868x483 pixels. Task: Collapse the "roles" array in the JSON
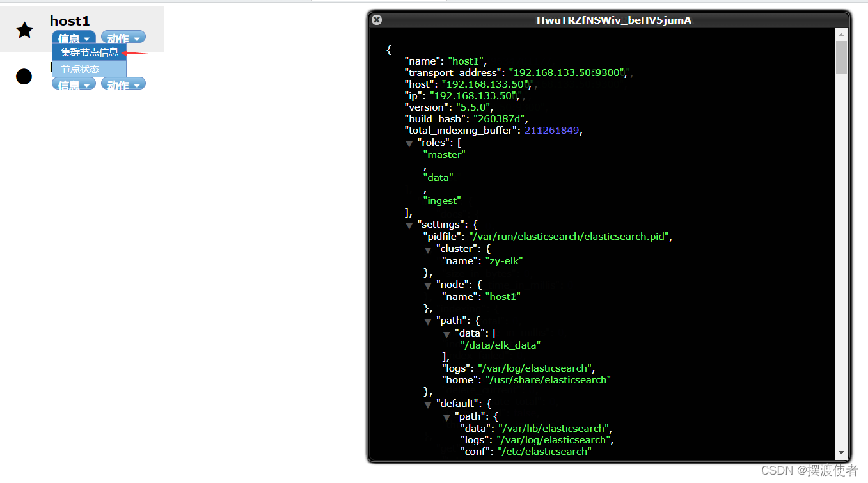pyautogui.click(x=409, y=143)
